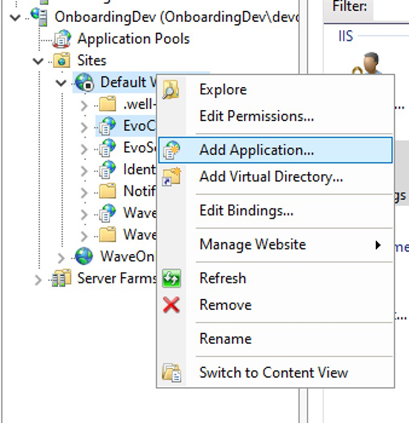Expand the .well-known folder node
The width and height of the screenshot is (409, 423).
pyautogui.click(x=84, y=106)
